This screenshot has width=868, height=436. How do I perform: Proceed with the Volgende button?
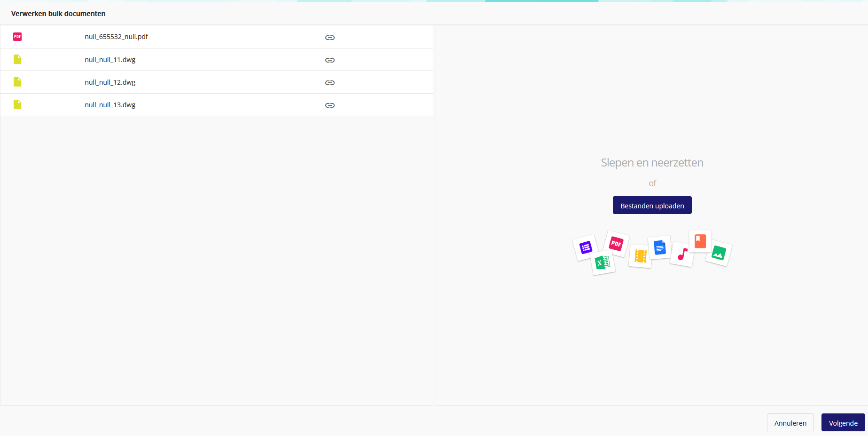point(843,423)
